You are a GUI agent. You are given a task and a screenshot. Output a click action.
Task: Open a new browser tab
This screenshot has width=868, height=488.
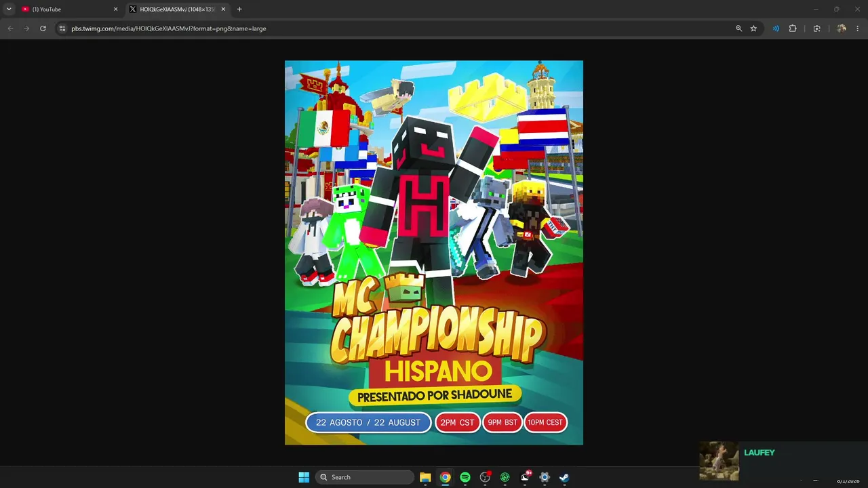coord(239,9)
